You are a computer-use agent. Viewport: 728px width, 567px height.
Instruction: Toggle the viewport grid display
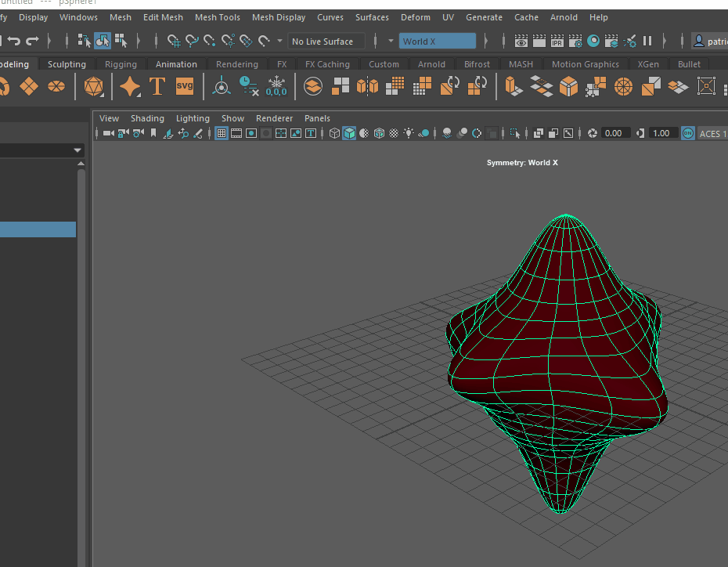(x=222, y=133)
